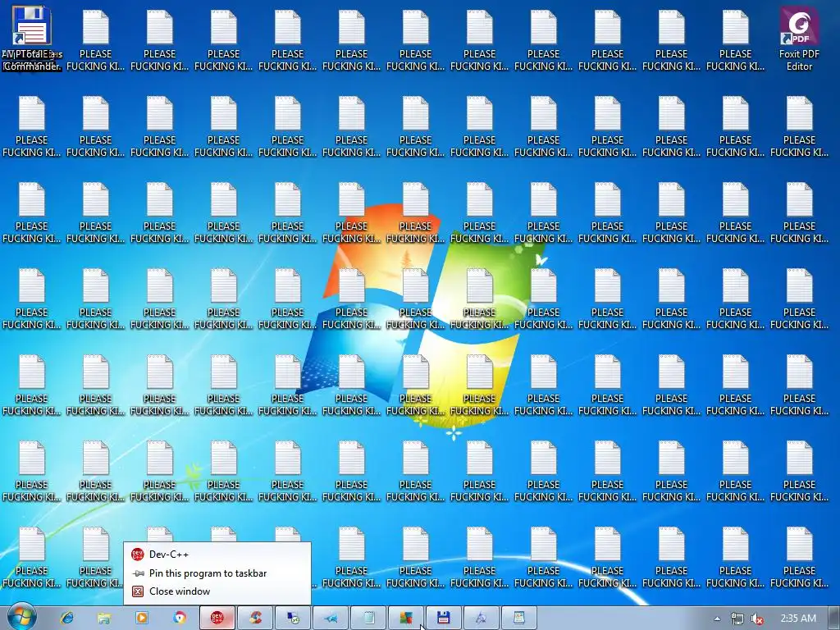Open Foxit PDF Editor desktop shortcut
This screenshot has width=840, height=630.
click(799, 39)
